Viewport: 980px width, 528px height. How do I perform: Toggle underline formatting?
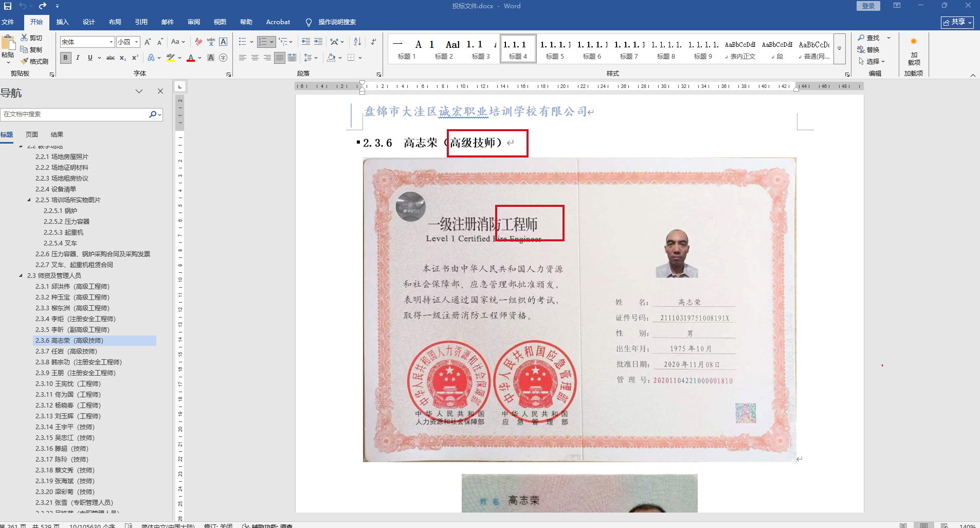90,58
